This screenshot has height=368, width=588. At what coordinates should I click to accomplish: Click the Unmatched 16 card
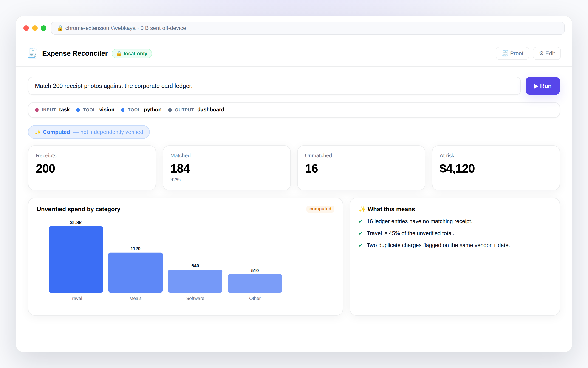(361, 168)
